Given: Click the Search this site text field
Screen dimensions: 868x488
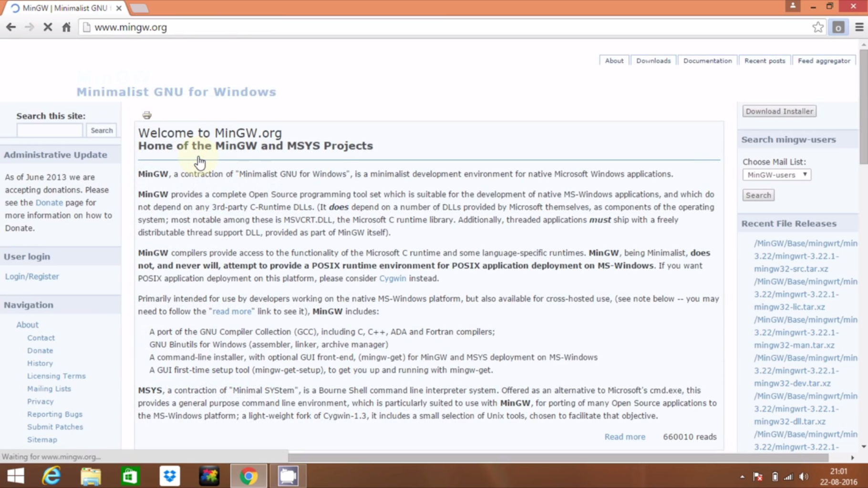Looking at the screenshot, I should tap(50, 130).
